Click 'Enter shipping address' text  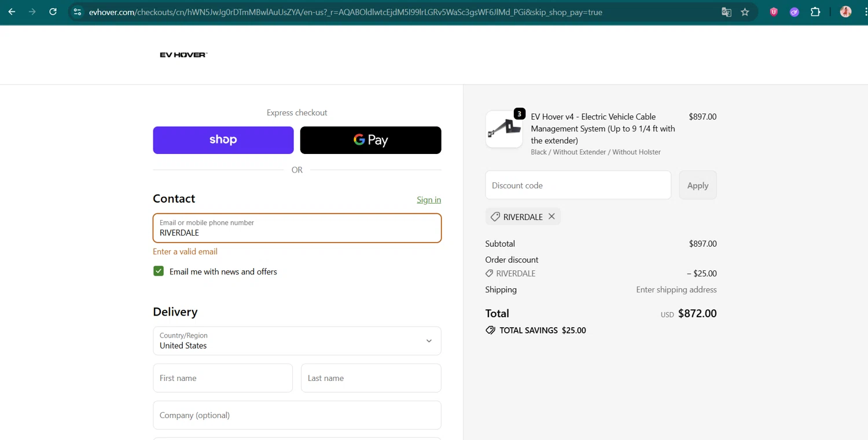(x=676, y=289)
